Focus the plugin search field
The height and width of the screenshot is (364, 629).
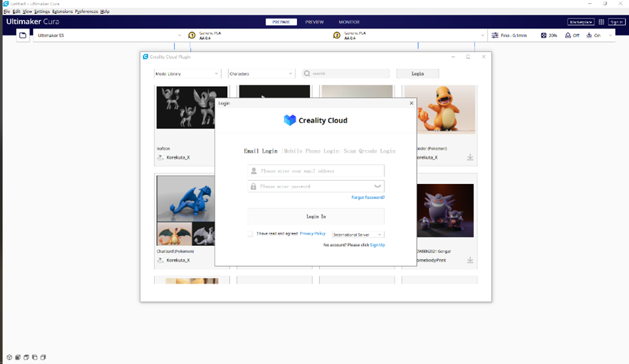coord(346,73)
